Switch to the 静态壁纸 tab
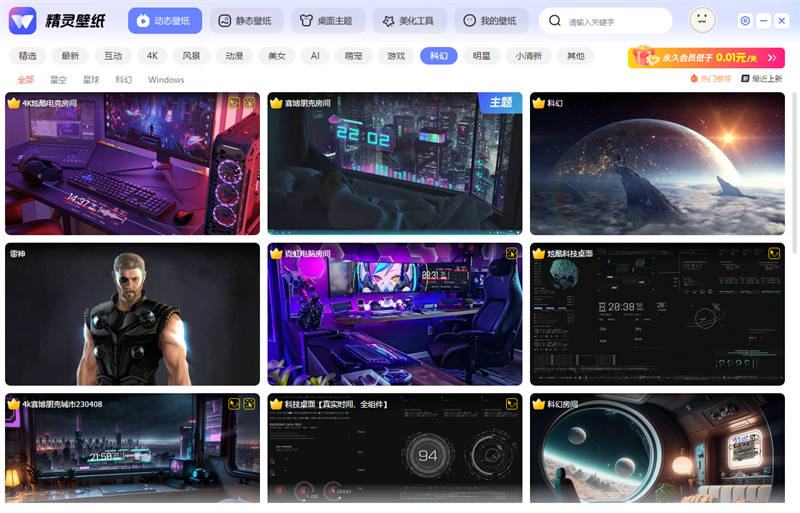800x513 pixels. coord(246,21)
